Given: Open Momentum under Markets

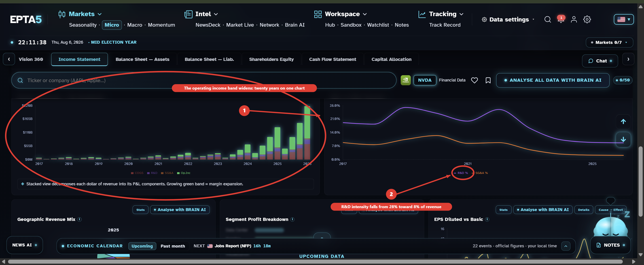Looking at the screenshot, I should click(x=161, y=25).
